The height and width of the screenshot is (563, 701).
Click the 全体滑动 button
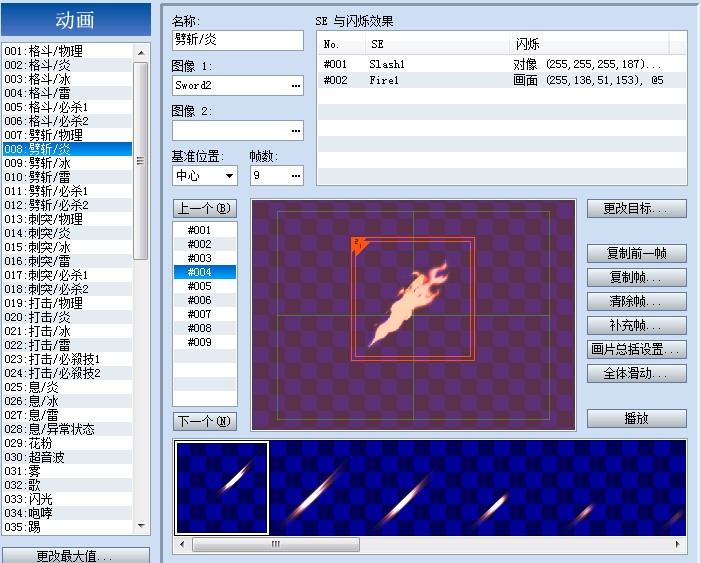[637, 373]
